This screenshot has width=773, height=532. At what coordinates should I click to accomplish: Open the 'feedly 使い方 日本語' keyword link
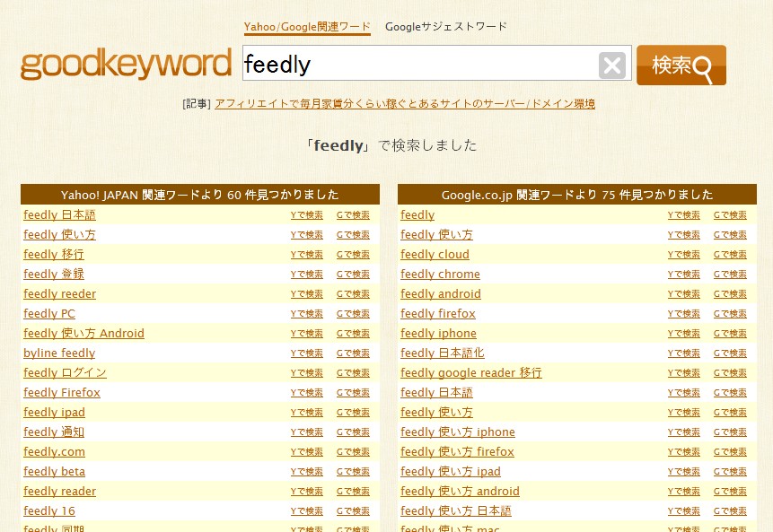pos(456,510)
